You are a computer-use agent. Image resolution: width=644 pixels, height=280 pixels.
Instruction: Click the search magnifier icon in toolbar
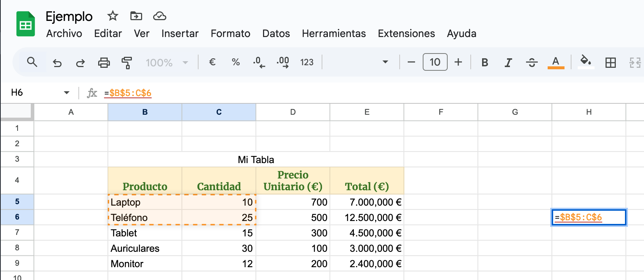coord(32,62)
